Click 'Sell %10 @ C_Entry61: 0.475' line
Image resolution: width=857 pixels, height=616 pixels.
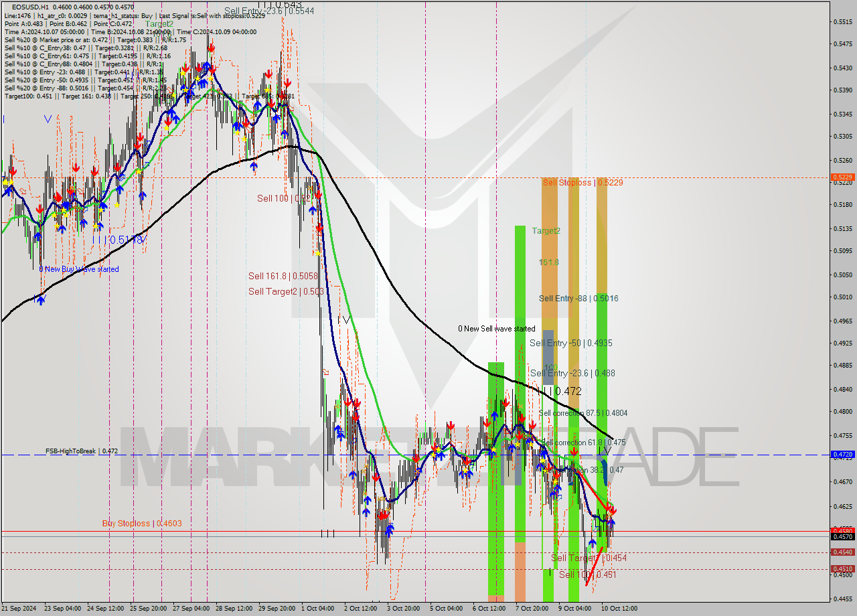coord(88,56)
